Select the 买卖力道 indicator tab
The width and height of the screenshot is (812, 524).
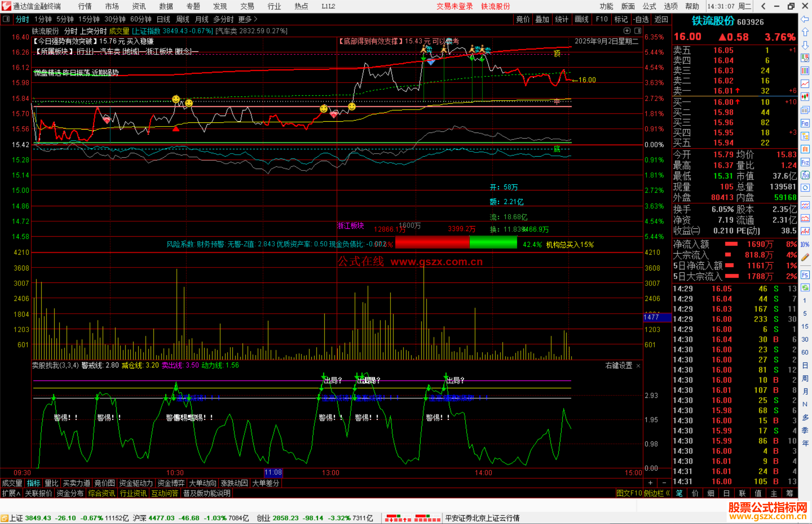(77, 483)
